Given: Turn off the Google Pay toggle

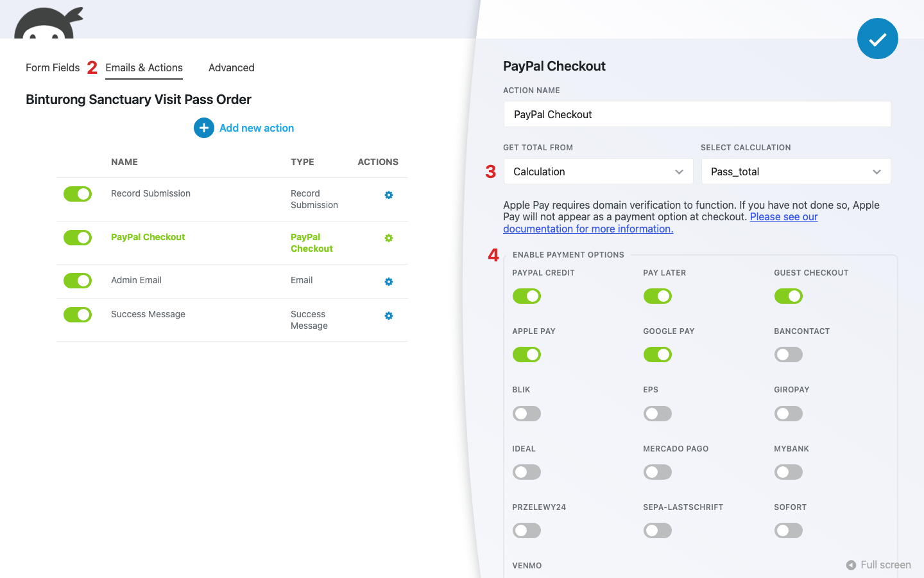Looking at the screenshot, I should click(658, 355).
